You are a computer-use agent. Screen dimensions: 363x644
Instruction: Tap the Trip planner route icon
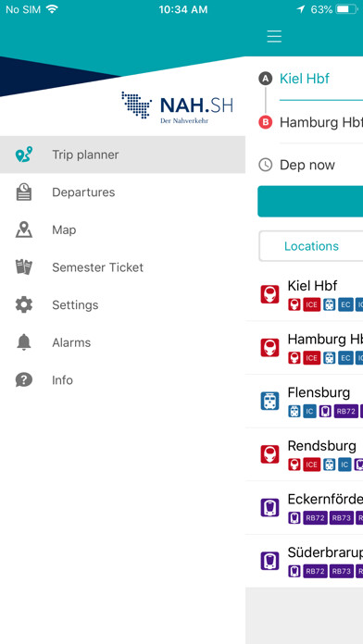[x=24, y=155]
